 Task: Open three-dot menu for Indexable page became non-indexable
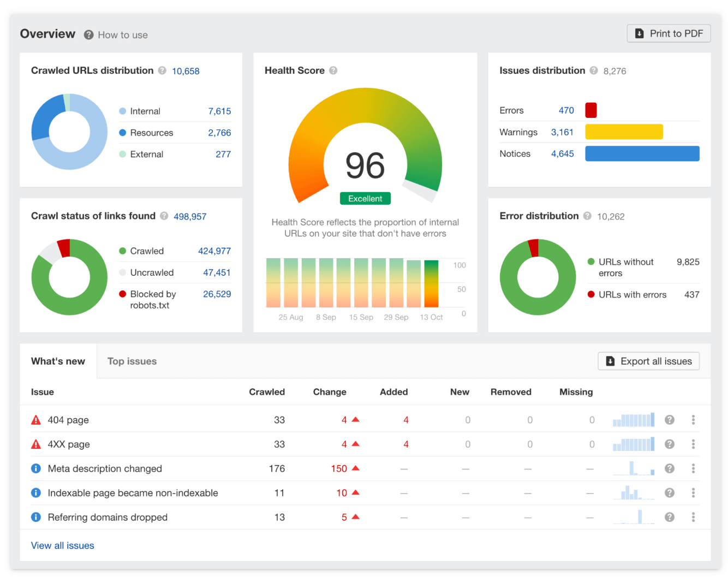point(694,493)
